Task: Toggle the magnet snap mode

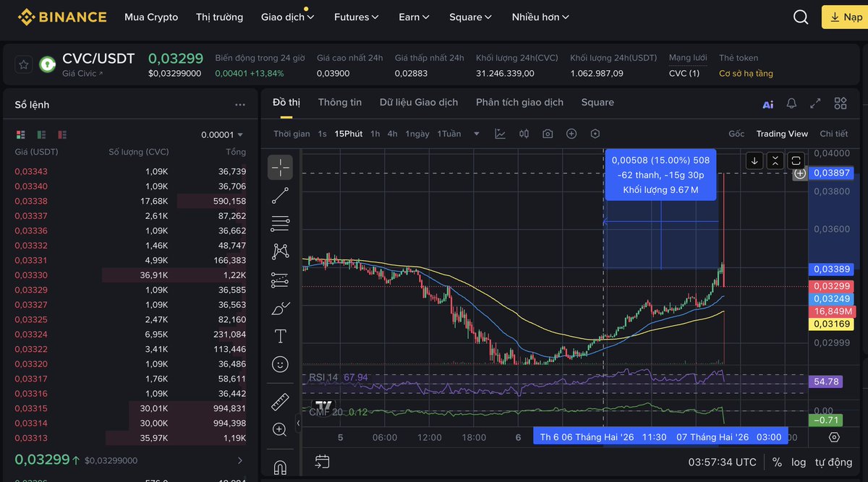Action: (x=280, y=467)
